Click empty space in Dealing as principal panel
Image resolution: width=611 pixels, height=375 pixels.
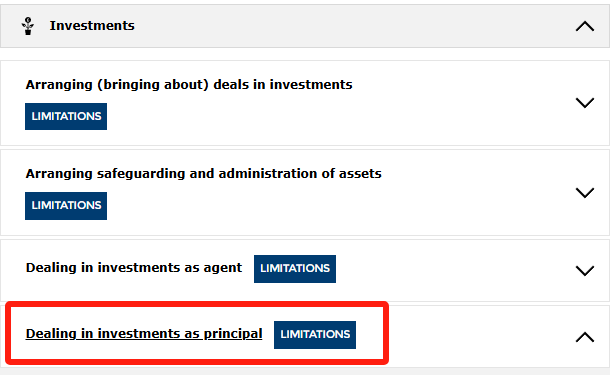point(468,337)
